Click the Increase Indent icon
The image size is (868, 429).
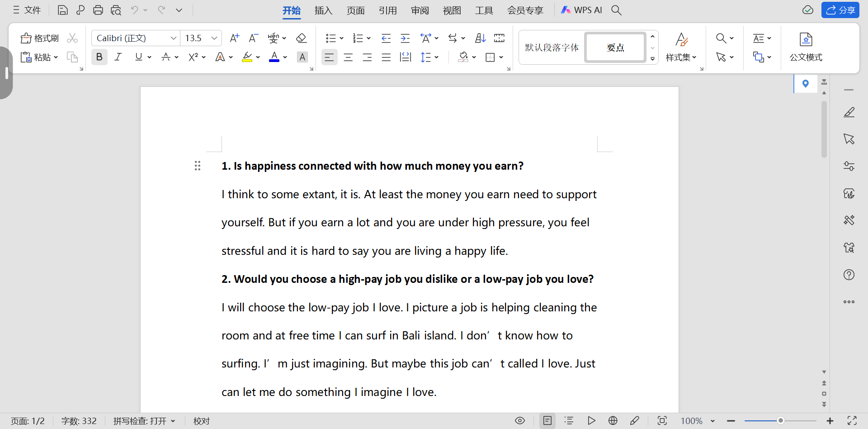[x=405, y=38]
